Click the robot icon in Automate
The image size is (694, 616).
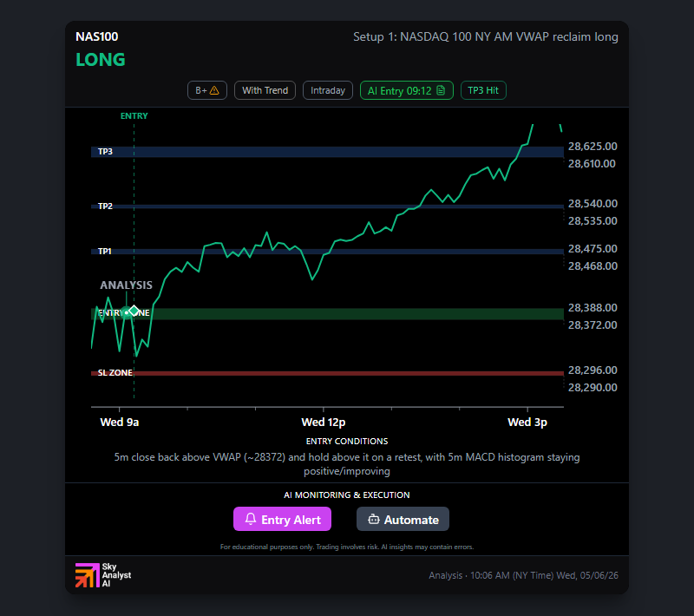374,519
